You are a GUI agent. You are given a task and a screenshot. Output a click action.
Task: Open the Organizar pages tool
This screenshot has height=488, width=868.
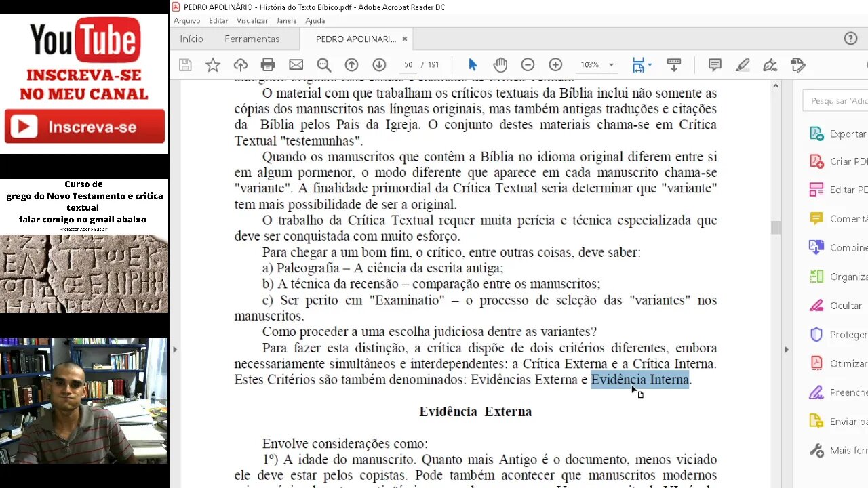coord(838,277)
